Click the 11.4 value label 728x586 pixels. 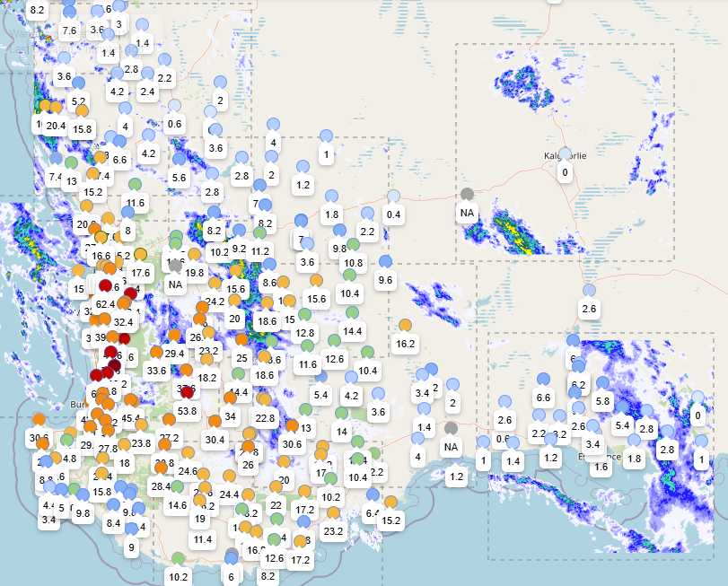click(203, 539)
